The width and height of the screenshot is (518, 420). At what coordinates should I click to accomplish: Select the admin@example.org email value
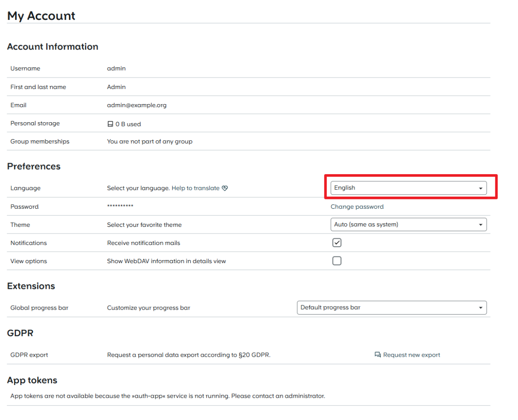(x=137, y=105)
